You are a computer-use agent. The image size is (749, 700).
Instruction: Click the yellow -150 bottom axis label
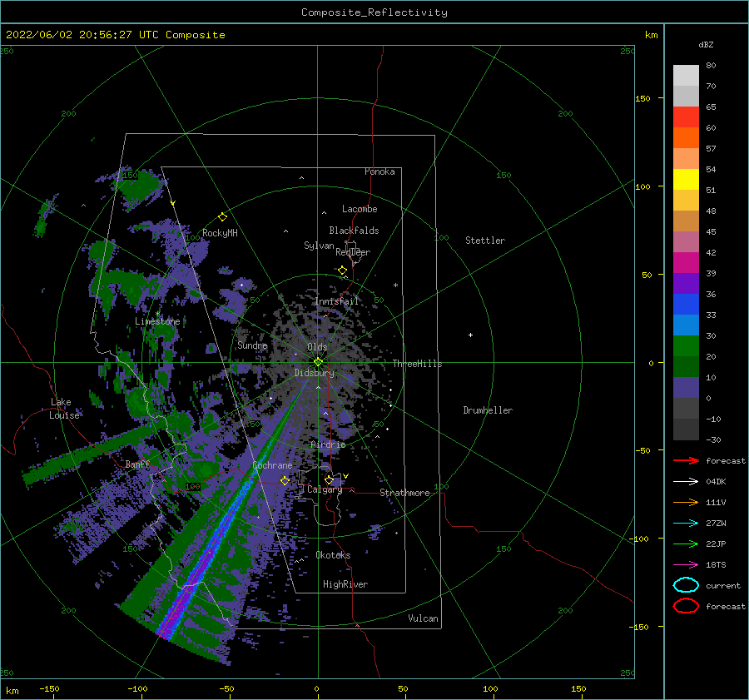click(x=49, y=688)
